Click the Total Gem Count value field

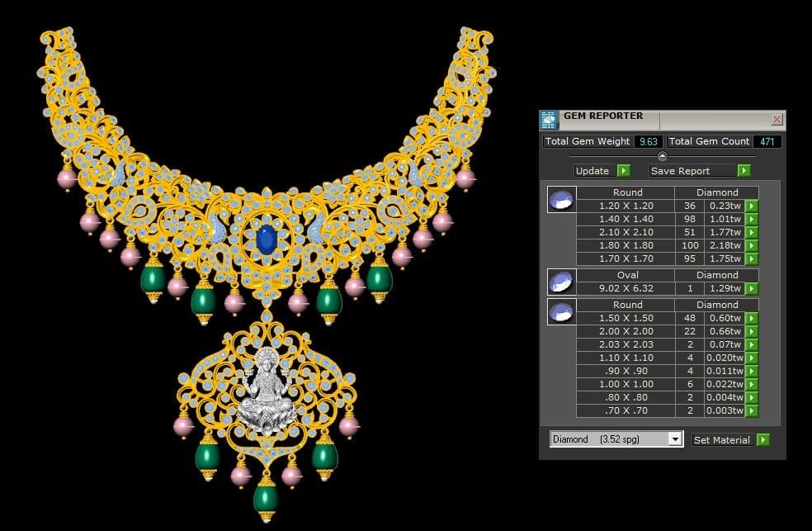[767, 141]
